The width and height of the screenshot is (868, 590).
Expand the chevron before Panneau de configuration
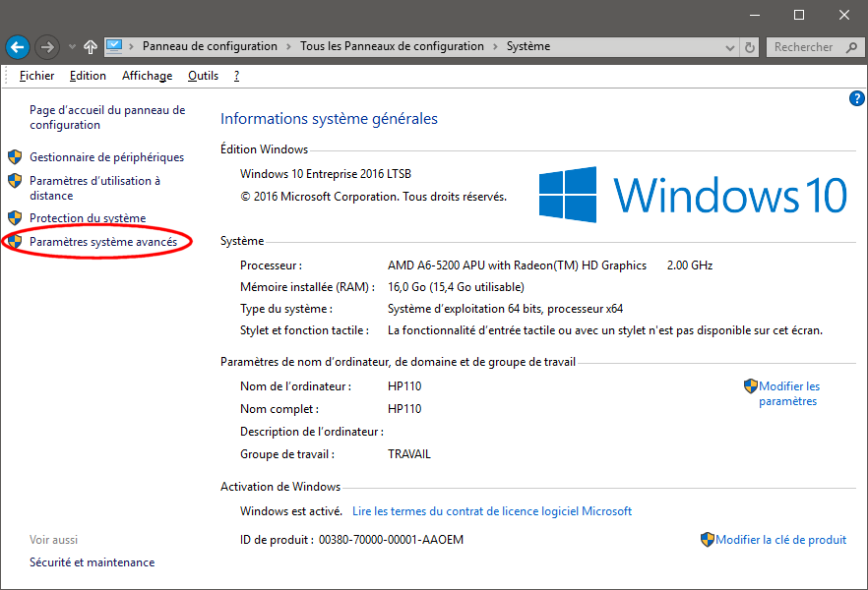tap(131, 46)
